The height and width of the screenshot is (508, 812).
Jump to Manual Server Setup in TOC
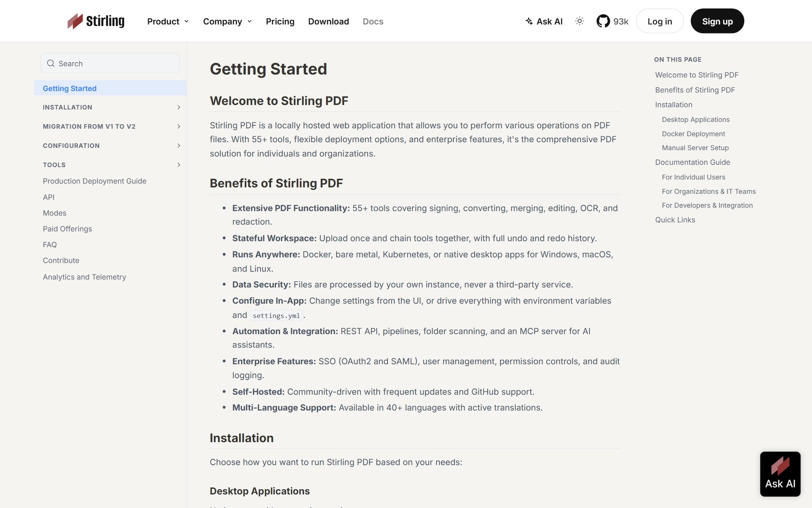pos(695,148)
